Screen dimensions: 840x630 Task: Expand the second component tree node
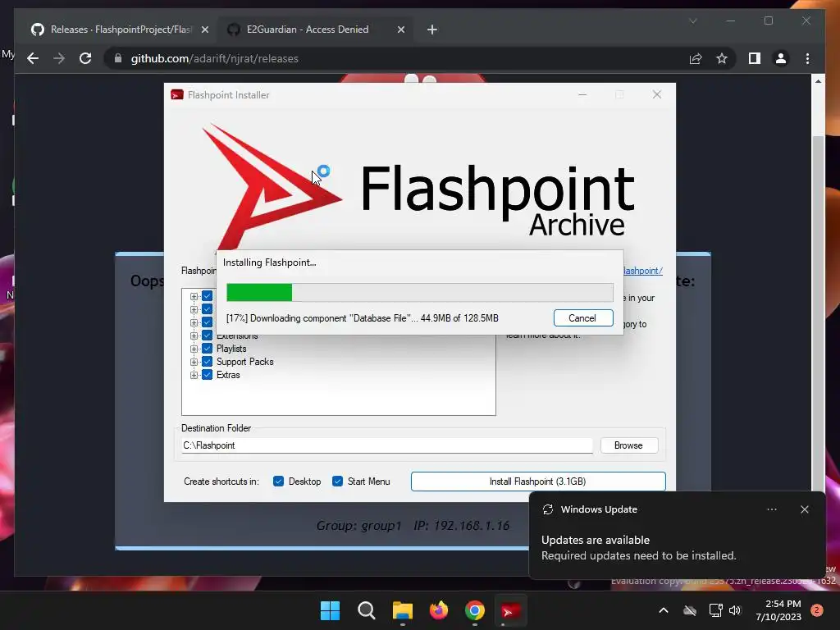click(x=194, y=309)
